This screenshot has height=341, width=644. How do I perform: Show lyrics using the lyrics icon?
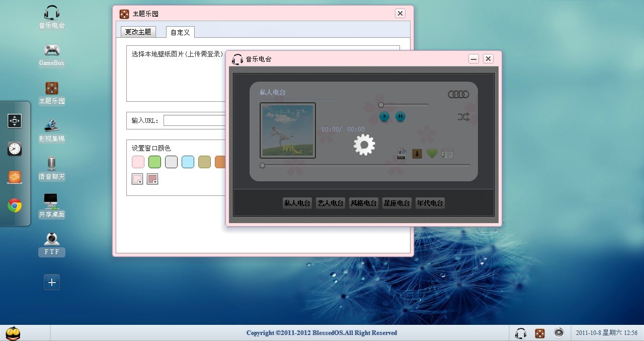tap(447, 153)
